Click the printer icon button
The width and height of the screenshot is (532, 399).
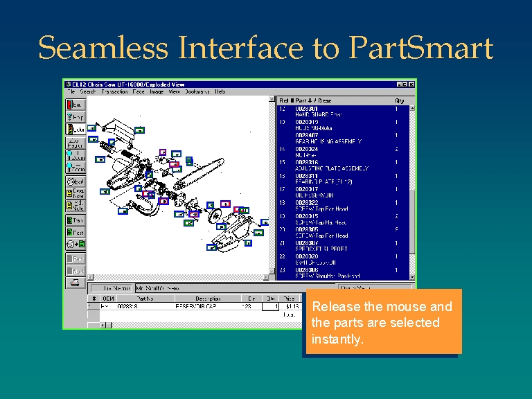pos(76,283)
